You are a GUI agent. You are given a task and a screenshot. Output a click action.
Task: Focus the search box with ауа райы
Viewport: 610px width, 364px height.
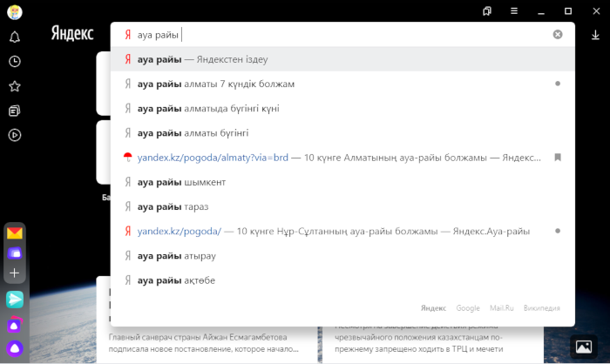(x=342, y=35)
